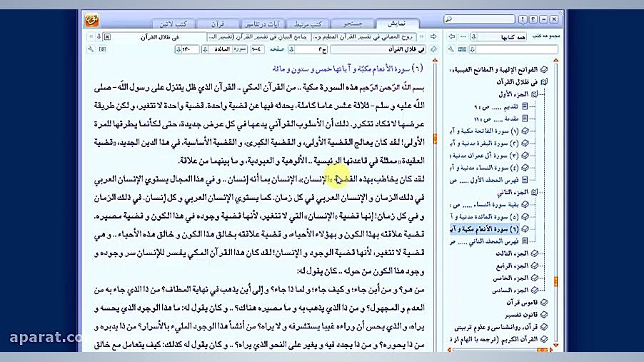This screenshot has height=362, width=644.
Task: Click the page number field ١٠٠٤
Action: point(258,49)
